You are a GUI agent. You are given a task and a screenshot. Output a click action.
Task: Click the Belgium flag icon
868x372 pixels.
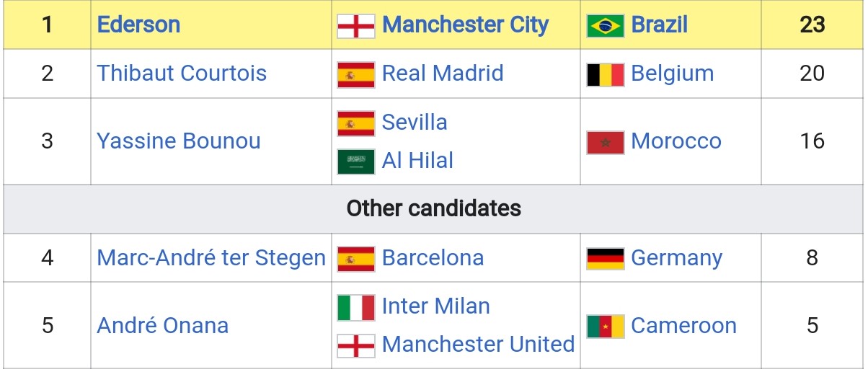[604, 74]
